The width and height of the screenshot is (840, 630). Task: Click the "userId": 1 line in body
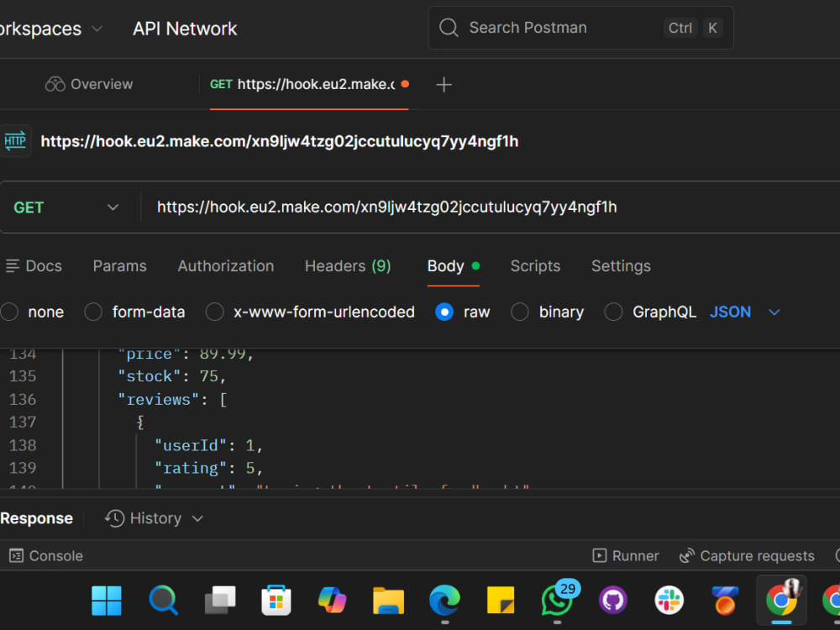209,445
